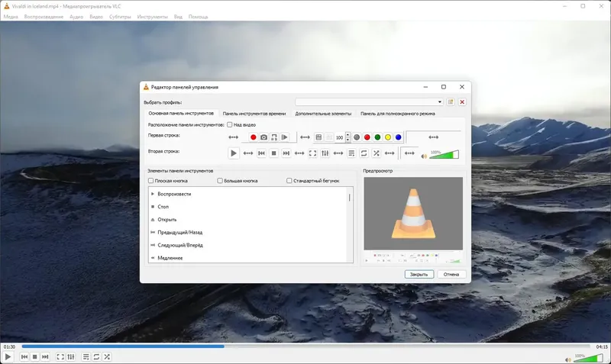
Task: Click the blue teletext color swatch
Action: click(398, 137)
